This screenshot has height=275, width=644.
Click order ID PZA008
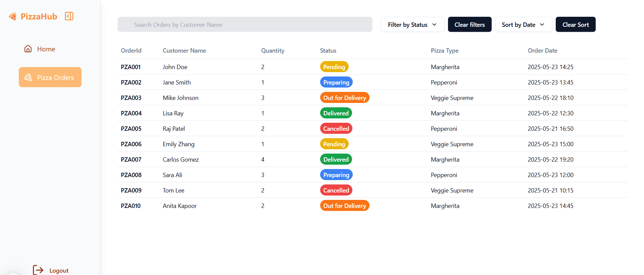(x=131, y=175)
